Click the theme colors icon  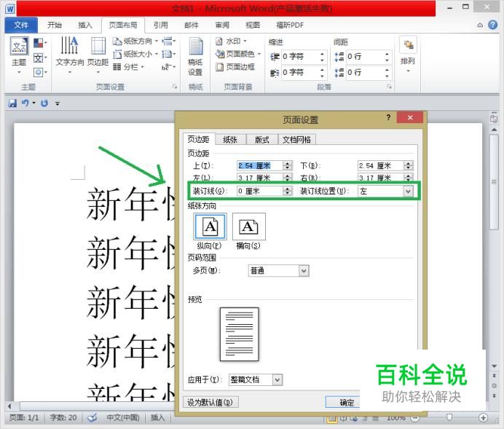coord(39,43)
